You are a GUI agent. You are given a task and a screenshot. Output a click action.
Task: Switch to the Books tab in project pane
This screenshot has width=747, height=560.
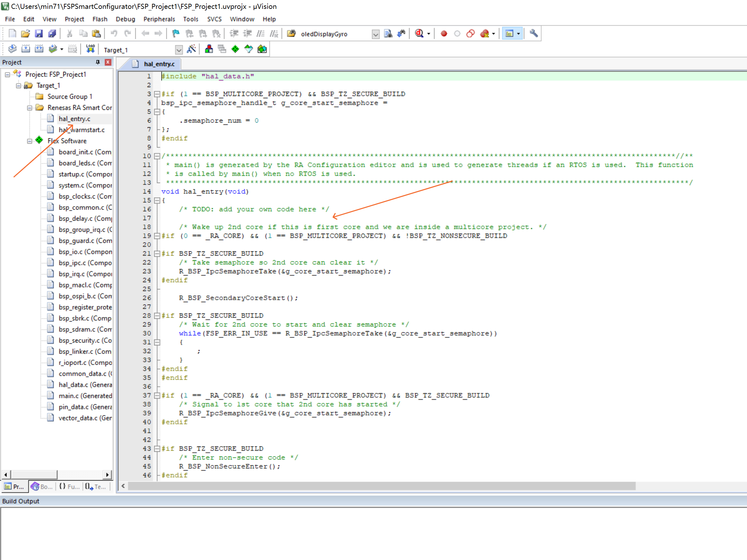[42, 487]
